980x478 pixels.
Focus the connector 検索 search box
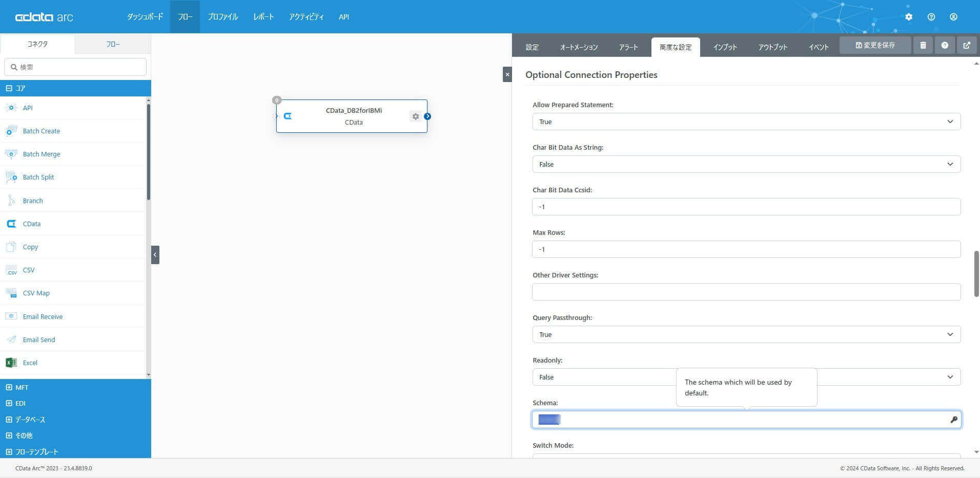click(75, 67)
